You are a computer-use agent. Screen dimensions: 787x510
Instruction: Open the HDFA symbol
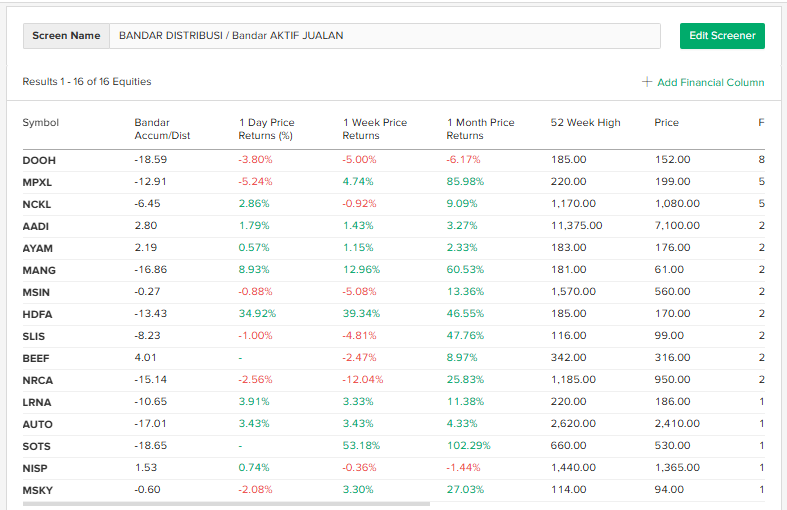pos(38,314)
